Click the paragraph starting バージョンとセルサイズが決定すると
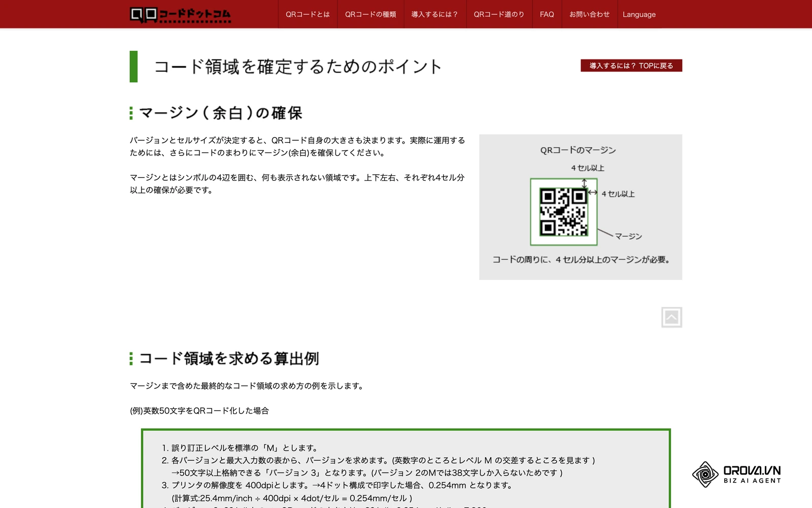812x508 pixels. [x=297, y=147]
